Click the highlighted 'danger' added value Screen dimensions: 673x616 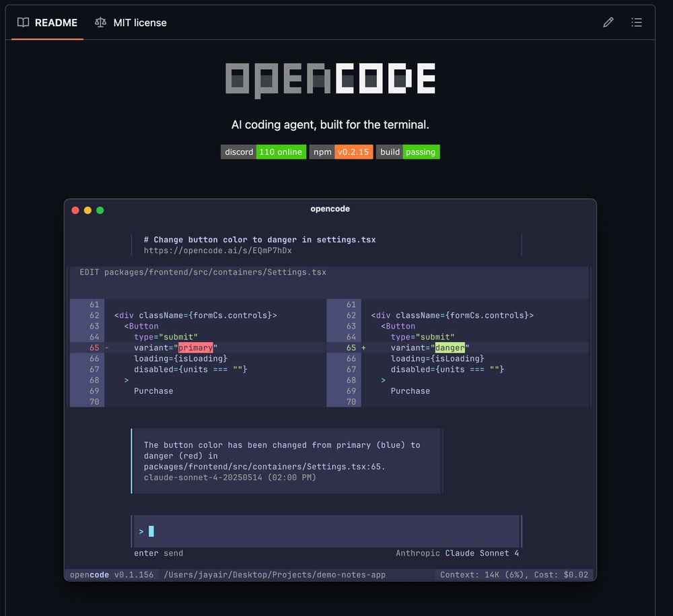450,347
